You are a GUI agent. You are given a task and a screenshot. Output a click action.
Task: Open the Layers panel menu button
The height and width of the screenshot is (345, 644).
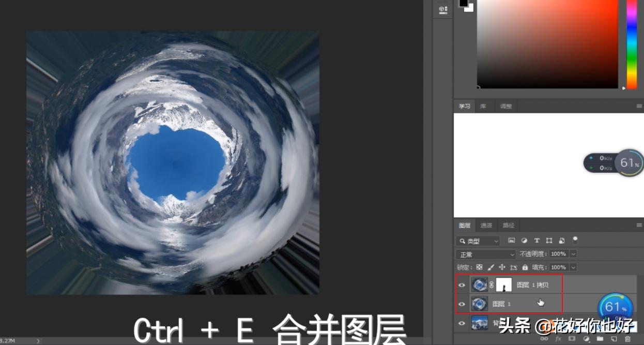coord(639,225)
